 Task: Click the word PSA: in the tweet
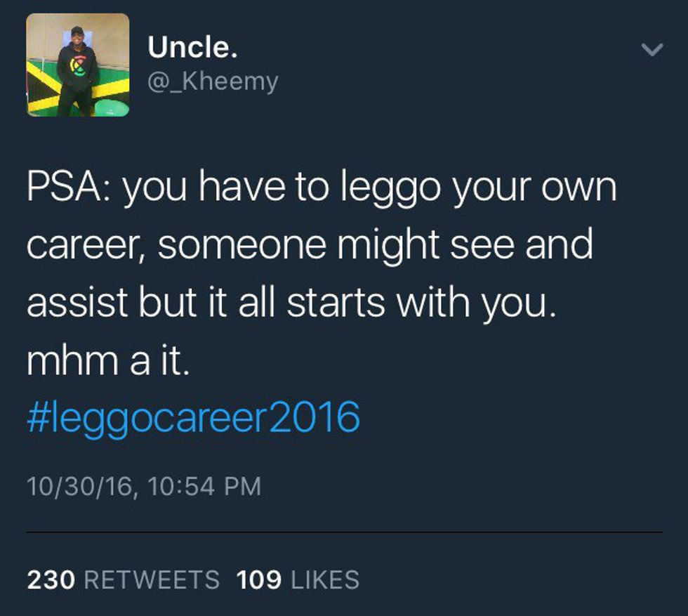[x=70, y=187]
